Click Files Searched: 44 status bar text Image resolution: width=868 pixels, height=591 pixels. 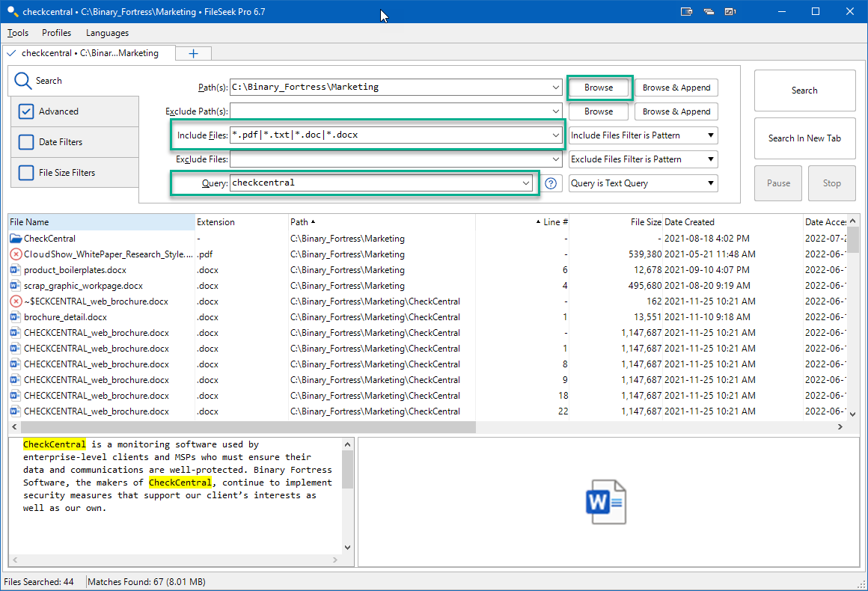click(39, 582)
